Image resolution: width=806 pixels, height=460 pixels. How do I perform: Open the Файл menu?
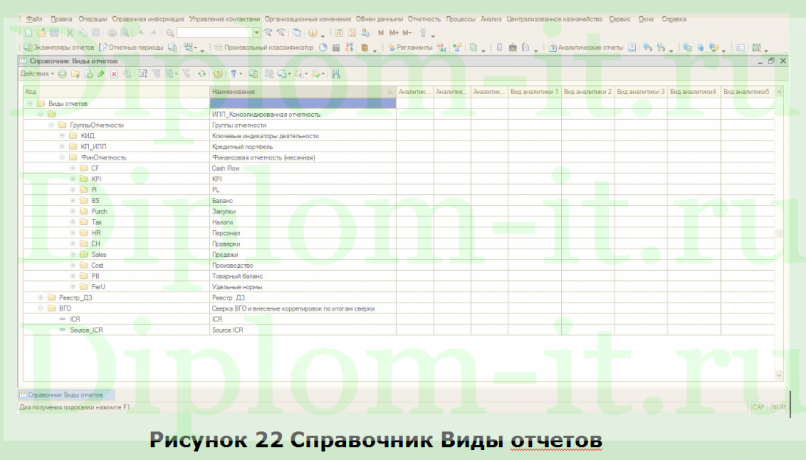pos(34,19)
